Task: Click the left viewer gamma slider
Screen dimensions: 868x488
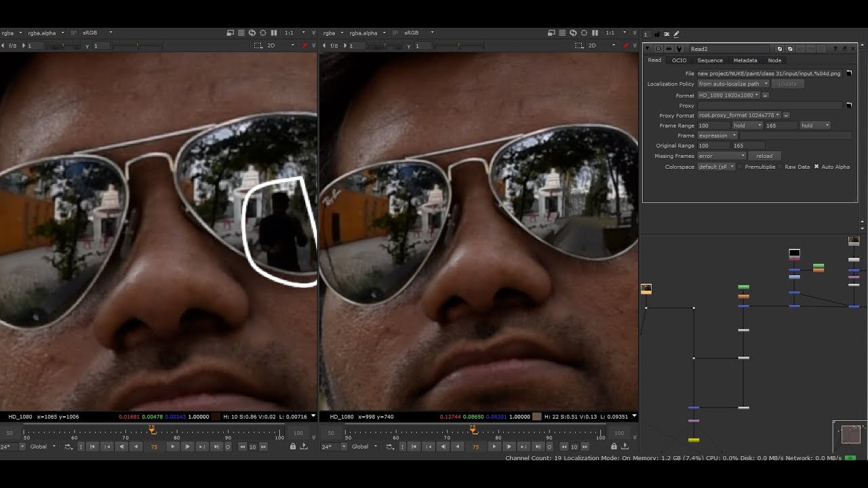Action: pyautogui.click(x=138, y=45)
